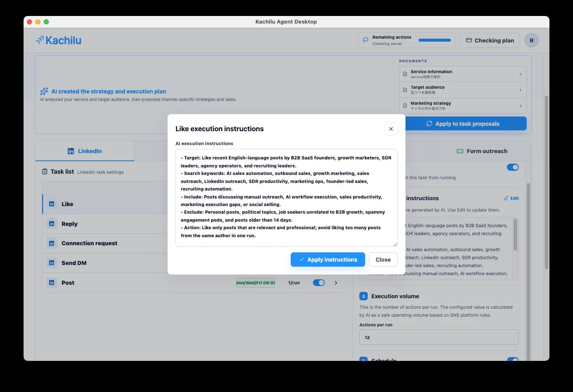
Task: Click the Edit link for instructions
Action: (x=511, y=198)
